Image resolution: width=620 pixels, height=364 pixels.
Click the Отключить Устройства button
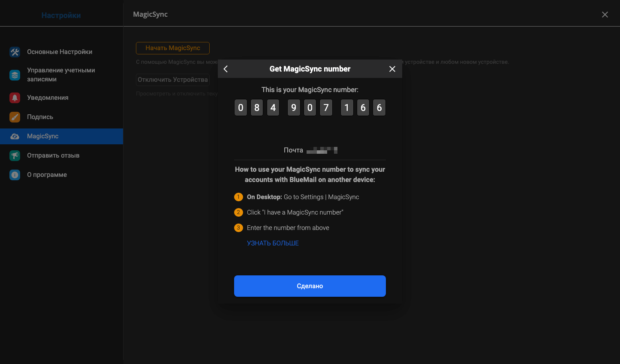pos(173,80)
